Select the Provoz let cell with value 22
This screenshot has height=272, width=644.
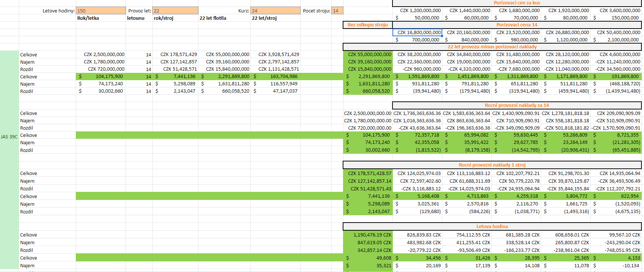pos(175,11)
